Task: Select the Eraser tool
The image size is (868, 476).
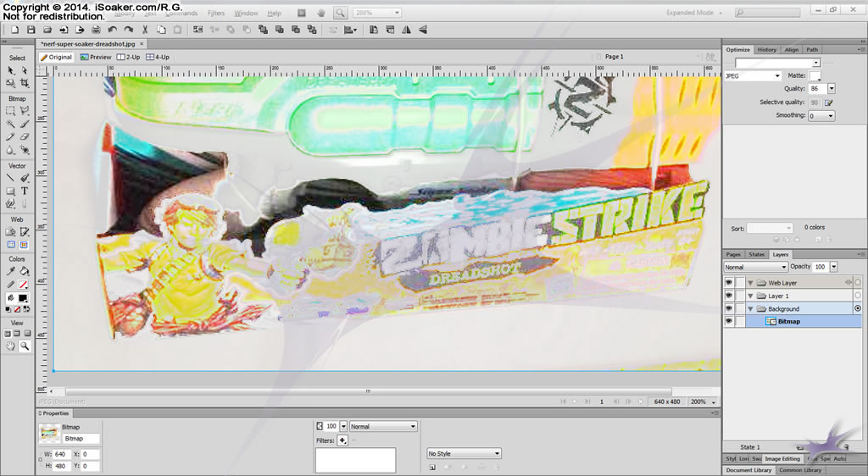Action: pyautogui.click(x=25, y=136)
